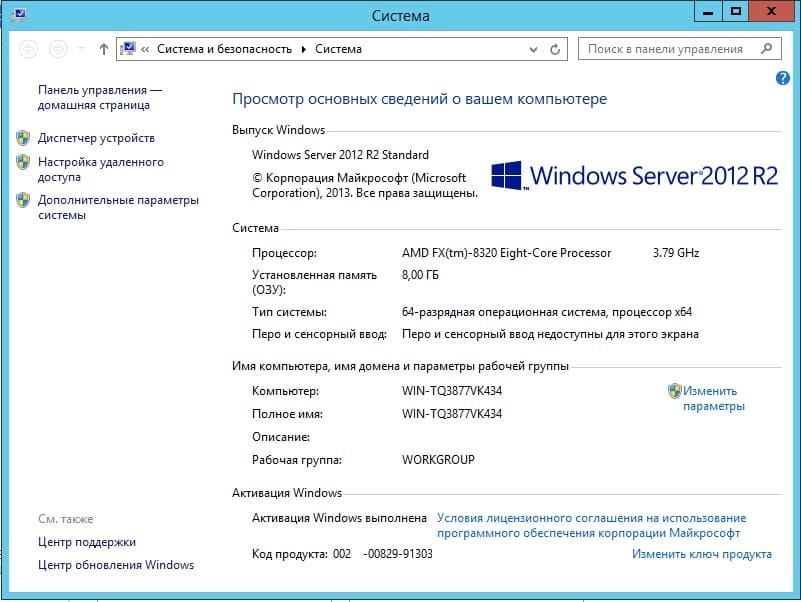Open the recent locations dropdown arrow

pyautogui.click(x=81, y=49)
